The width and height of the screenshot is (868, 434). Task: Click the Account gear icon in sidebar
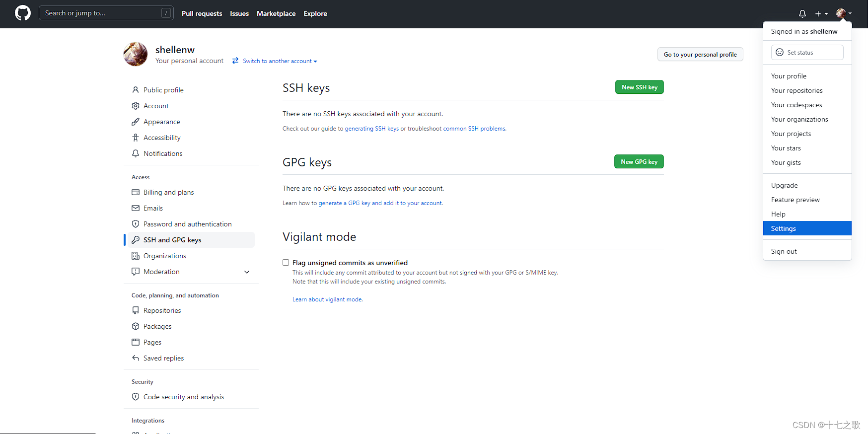[136, 106]
